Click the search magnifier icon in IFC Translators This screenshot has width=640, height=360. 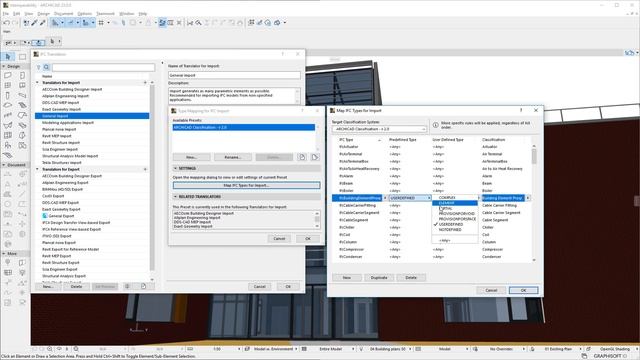tap(47, 67)
